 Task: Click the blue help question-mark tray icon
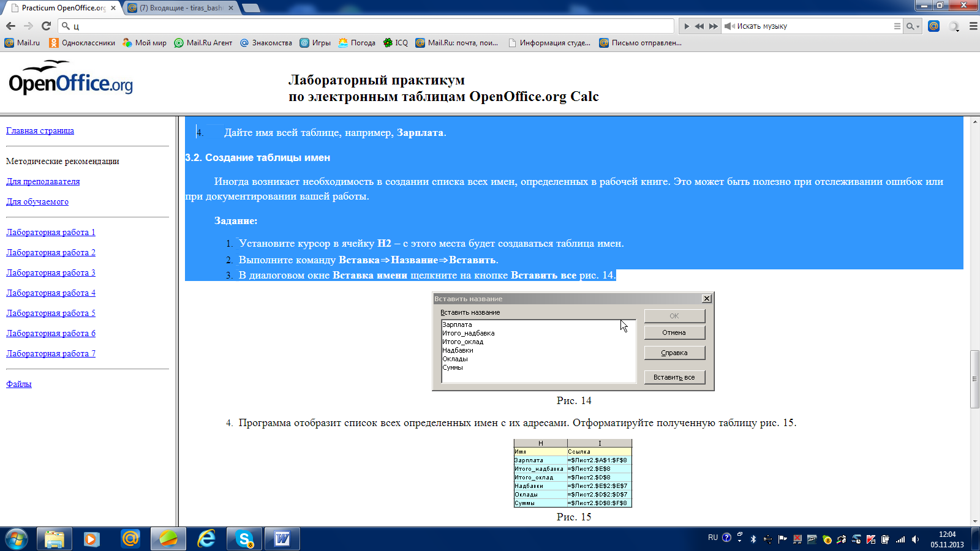click(x=726, y=538)
